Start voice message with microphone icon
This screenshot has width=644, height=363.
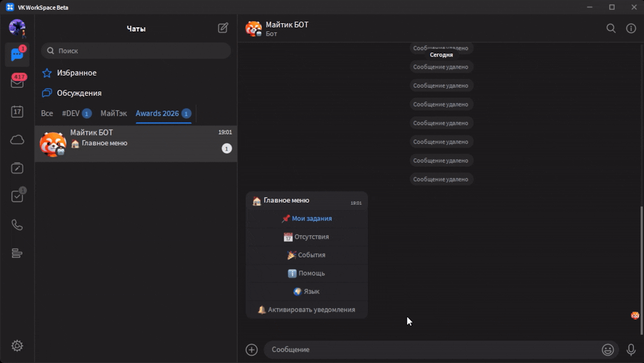click(x=631, y=350)
